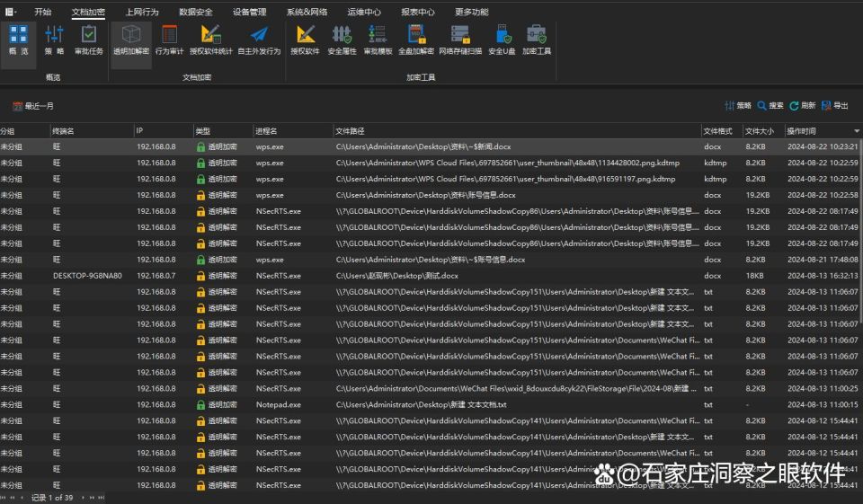Click lock icon in the 17:48:08 row
The image size is (863, 504).
200,260
